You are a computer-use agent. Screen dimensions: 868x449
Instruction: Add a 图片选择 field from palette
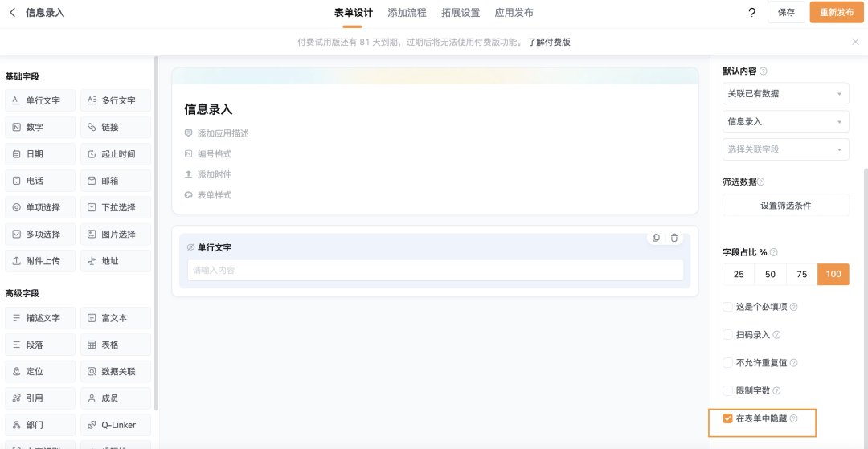(x=116, y=234)
